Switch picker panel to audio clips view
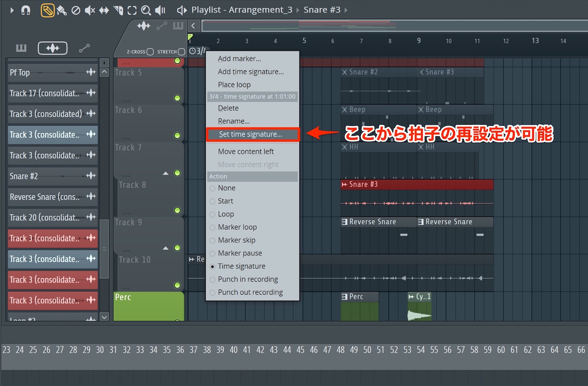Viewport: 588px width, 386px height. point(52,48)
